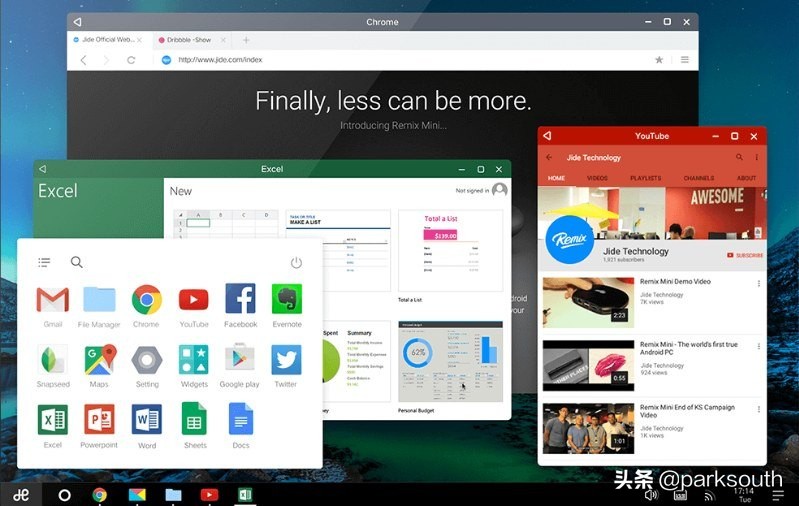Select the VIDEOS tab on YouTube
This screenshot has height=506, width=799.
tap(597, 178)
